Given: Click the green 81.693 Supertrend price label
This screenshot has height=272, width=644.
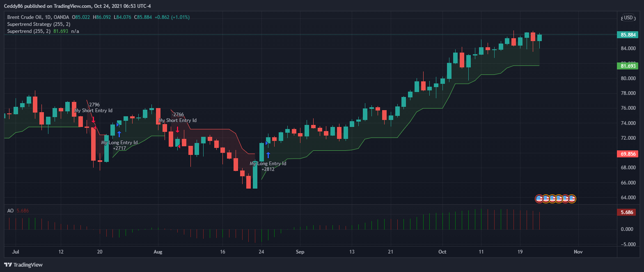Looking at the screenshot, I should tap(628, 66).
